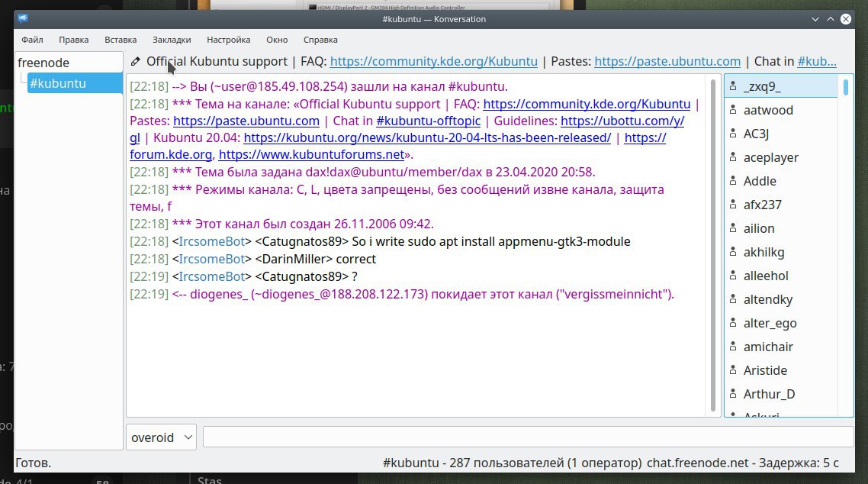Image resolution: width=868 pixels, height=484 pixels.
Task: Click in the message input field
Action: click(528, 437)
